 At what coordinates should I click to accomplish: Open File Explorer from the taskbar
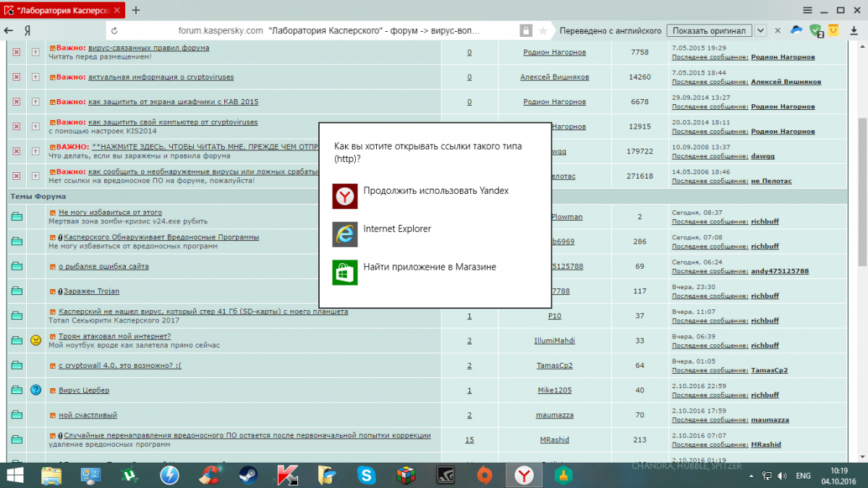pos(51,474)
